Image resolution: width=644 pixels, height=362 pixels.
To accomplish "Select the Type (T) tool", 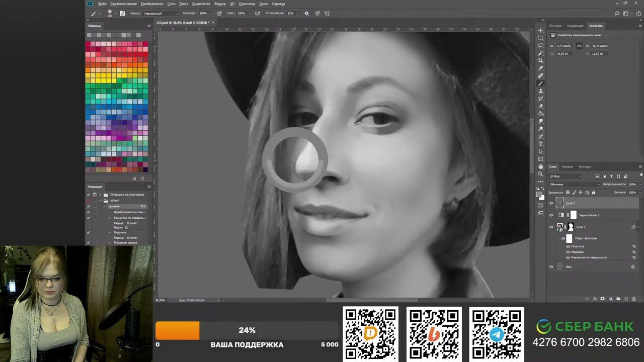I will pos(541,144).
